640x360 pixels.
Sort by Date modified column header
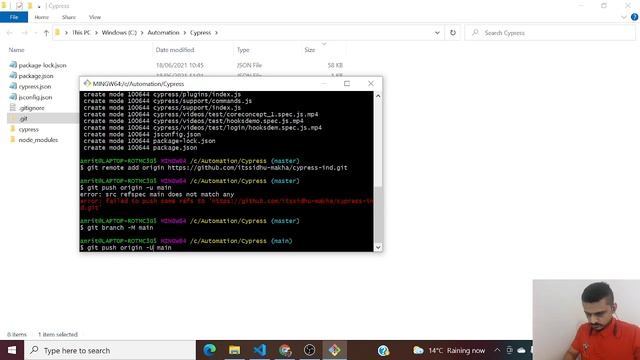[175, 50]
